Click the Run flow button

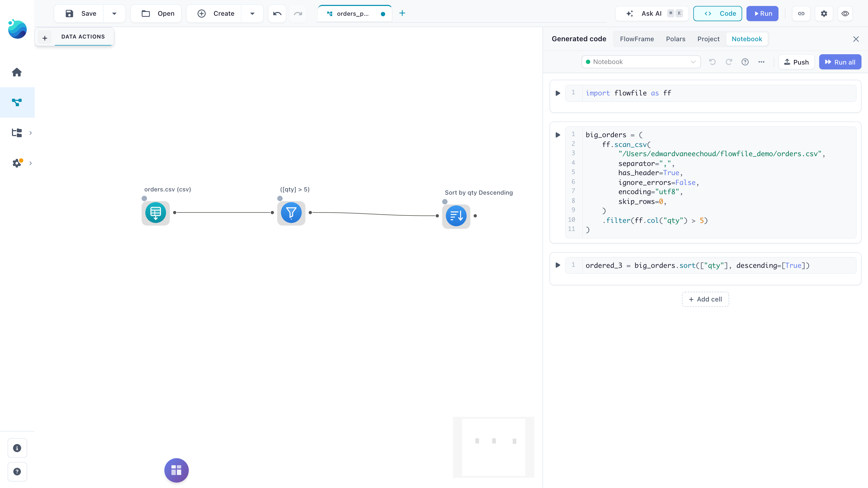point(762,14)
